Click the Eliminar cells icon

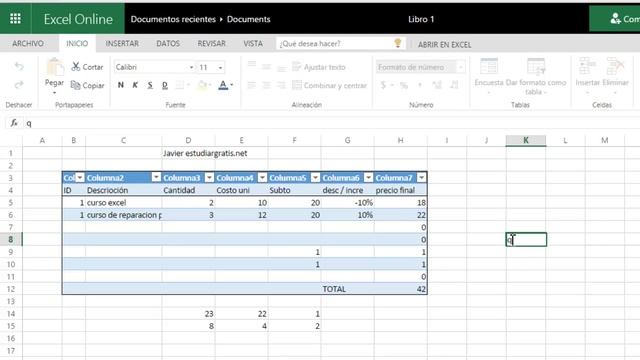click(616, 66)
